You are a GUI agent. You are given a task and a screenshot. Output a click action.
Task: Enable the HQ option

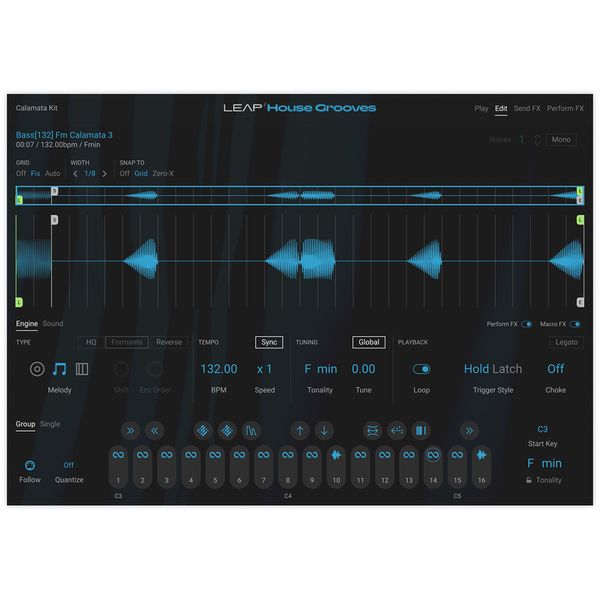coord(91,342)
